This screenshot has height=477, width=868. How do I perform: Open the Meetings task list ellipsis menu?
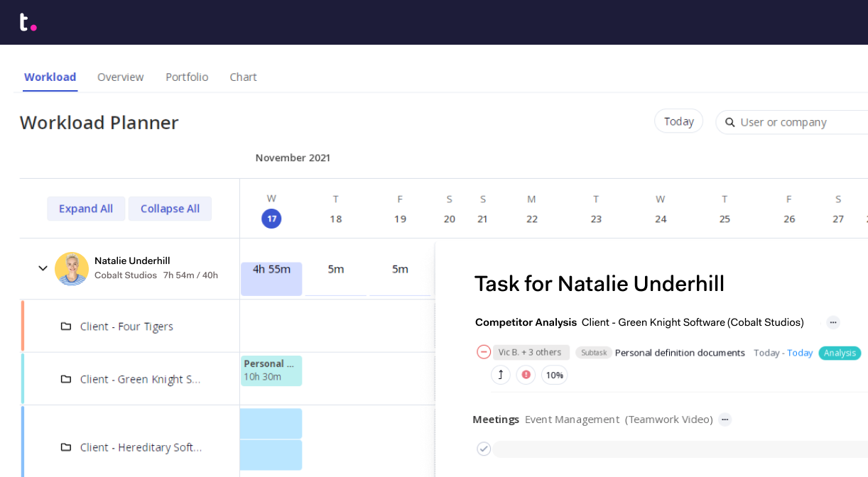click(x=725, y=420)
